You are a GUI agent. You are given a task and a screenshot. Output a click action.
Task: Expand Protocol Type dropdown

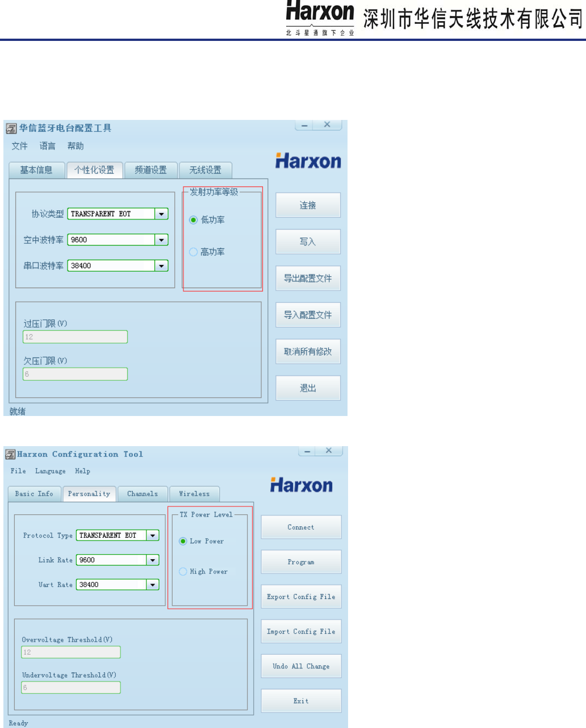click(153, 535)
